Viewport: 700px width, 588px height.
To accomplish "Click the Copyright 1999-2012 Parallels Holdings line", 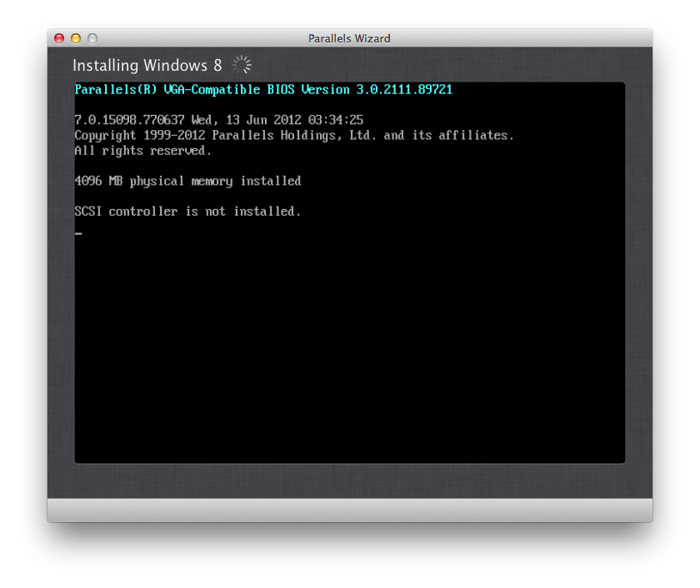I will coord(294,136).
